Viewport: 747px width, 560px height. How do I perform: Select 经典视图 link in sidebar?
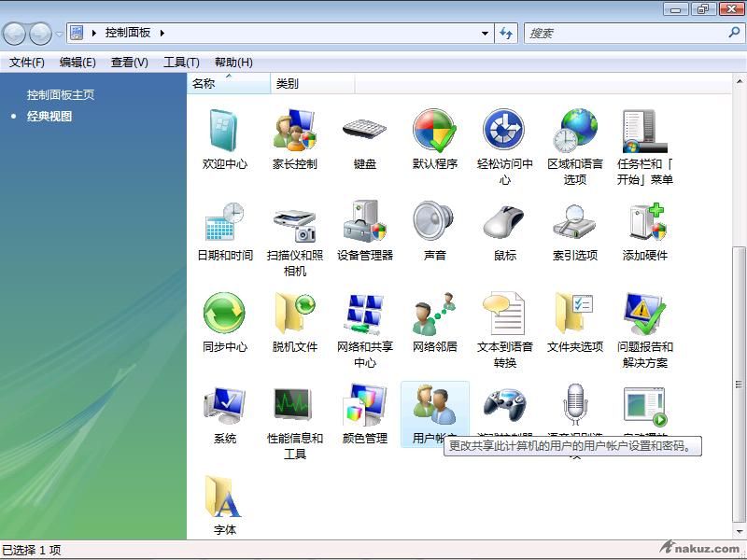(49, 116)
